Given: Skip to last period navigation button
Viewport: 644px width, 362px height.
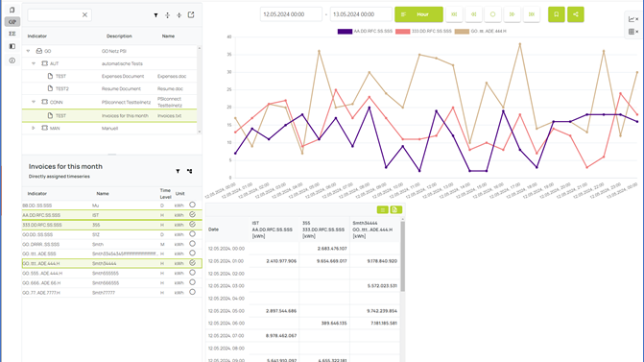Looking at the screenshot, I should (x=532, y=14).
